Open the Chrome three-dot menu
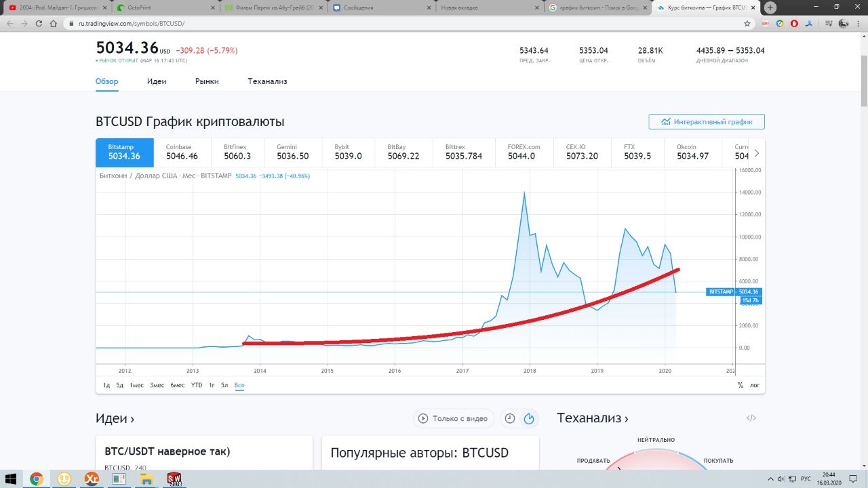Image resolution: width=868 pixels, height=488 pixels. [859, 23]
